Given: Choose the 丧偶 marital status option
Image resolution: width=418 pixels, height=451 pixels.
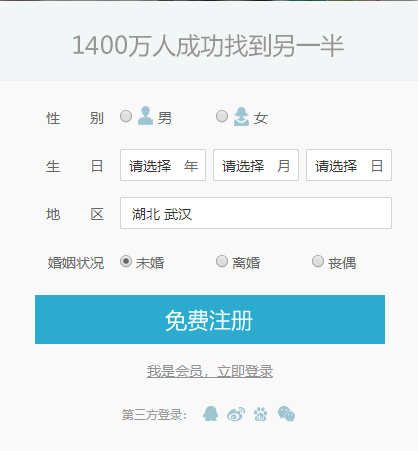Looking at the screenshot, I should click(318, 261).
